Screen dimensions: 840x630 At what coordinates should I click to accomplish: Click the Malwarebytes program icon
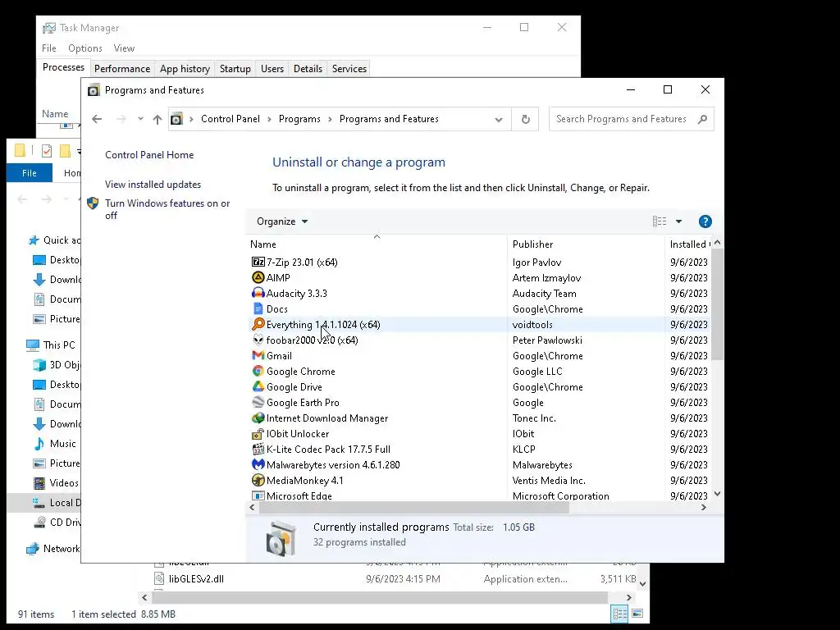pyautogui.click(x=258, y=464)
